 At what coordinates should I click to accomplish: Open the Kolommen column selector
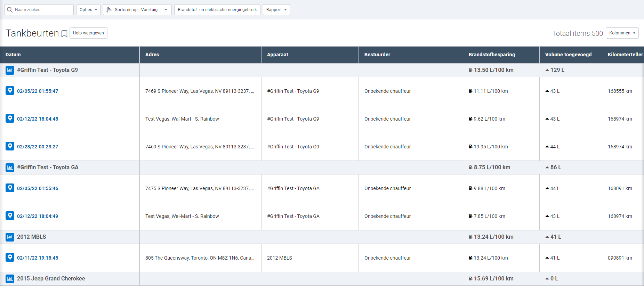pos(622,33)
